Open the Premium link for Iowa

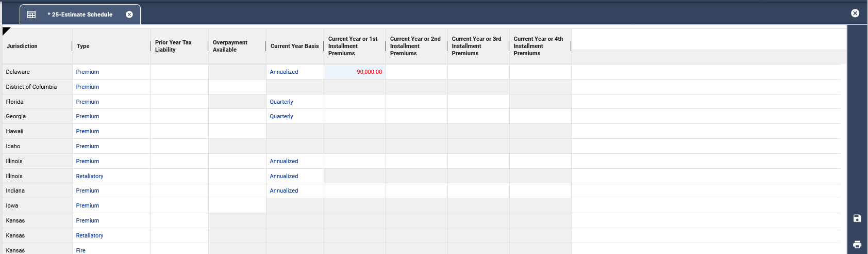(88, 205)
